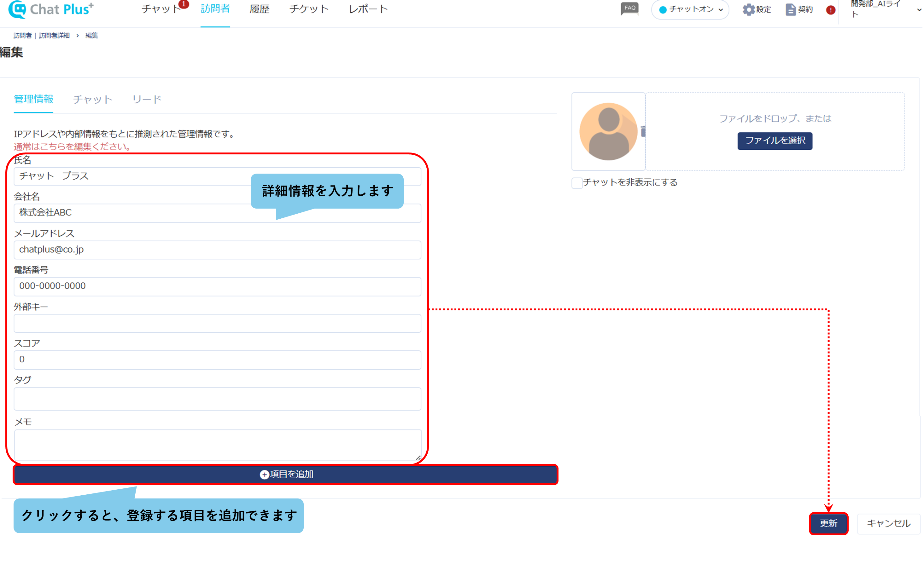Screen dimensions: 924x564
Task: Click the 氏名 input field
Action: 218,176
